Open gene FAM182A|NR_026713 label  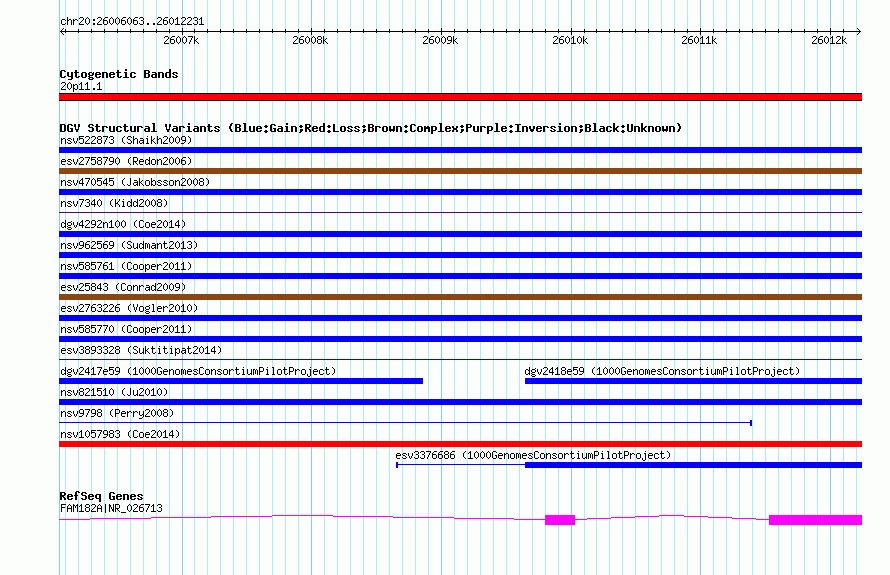point(111,508)
